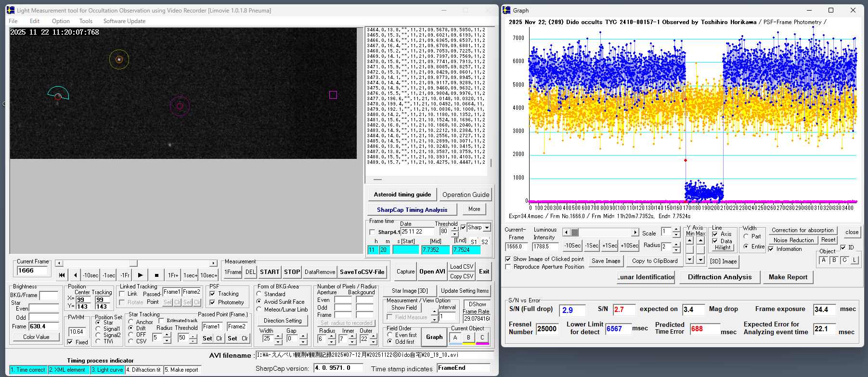The image size is (868, 377).
Task: Select yellow-underlined object B in Current Object
Action: pyautogui.click(x=468, y=338)
